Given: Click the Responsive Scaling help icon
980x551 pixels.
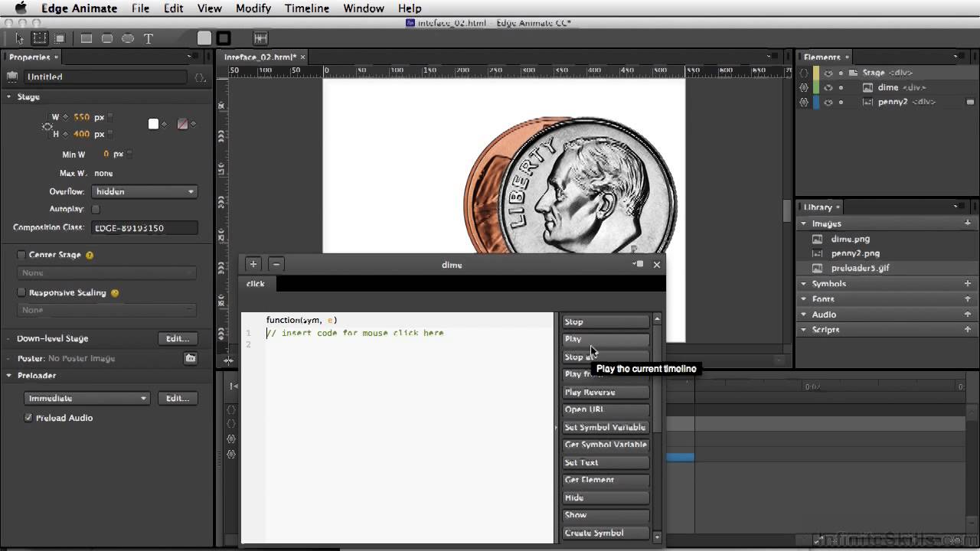Looking at the screenshot, I should coord(115,293).
